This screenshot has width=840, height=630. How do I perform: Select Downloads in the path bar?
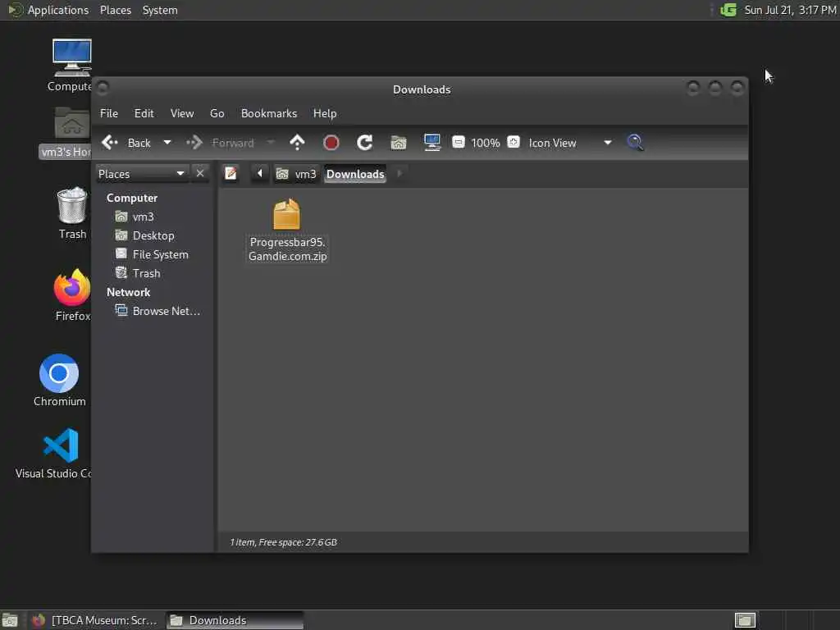[x=355, y=174]
